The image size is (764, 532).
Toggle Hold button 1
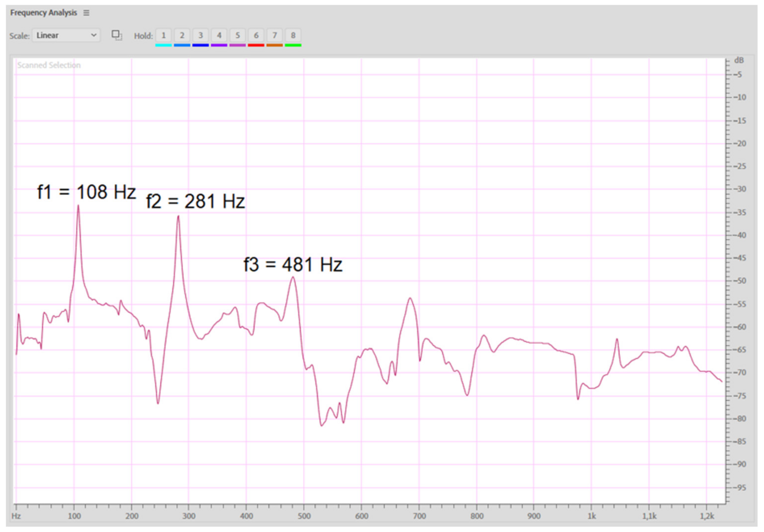[163, 35]
